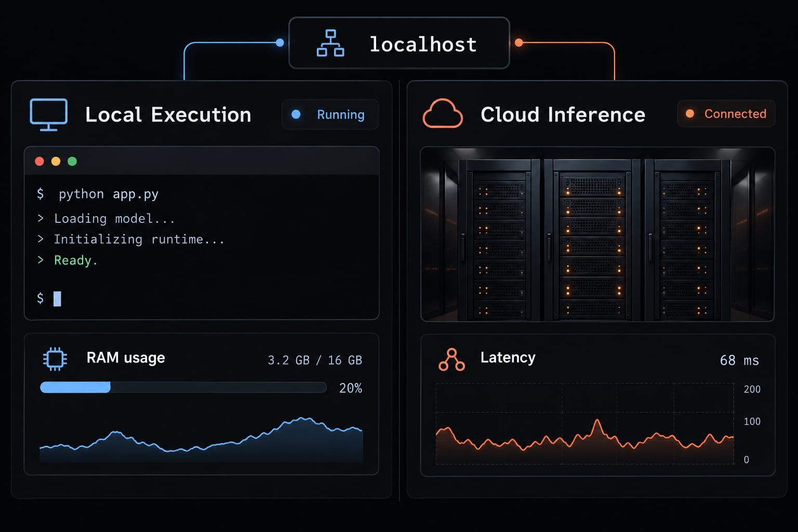Click the blue connector dot left of localhost
This screenshot has height=532, width=798.
pyautogui.click(x=280, y=43)
